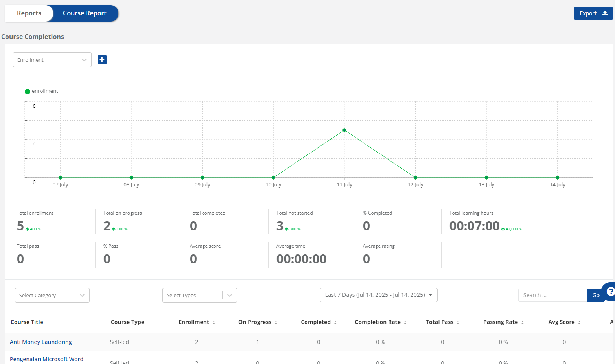Image resolution: width=615 pixels, height=364 pixels.
Task: Expand the Select Category dropdown
Action: point(52,295)
